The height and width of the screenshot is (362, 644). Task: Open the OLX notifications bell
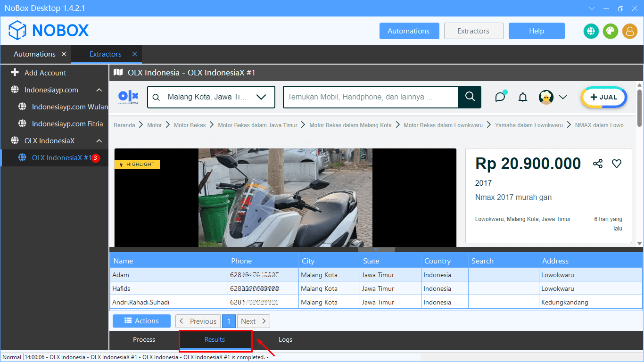[x=522, y=97]
